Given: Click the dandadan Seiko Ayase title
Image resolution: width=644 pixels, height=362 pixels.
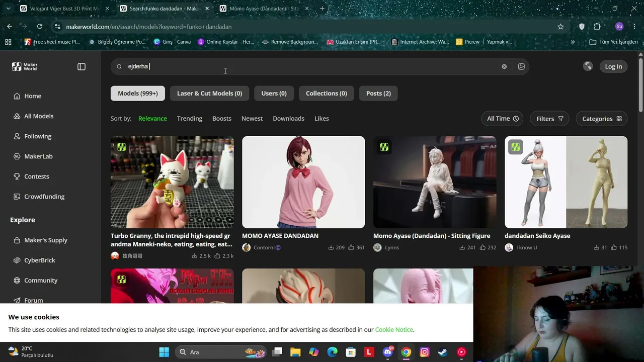Looking at the screenshot, I should (x=537, y=236).
